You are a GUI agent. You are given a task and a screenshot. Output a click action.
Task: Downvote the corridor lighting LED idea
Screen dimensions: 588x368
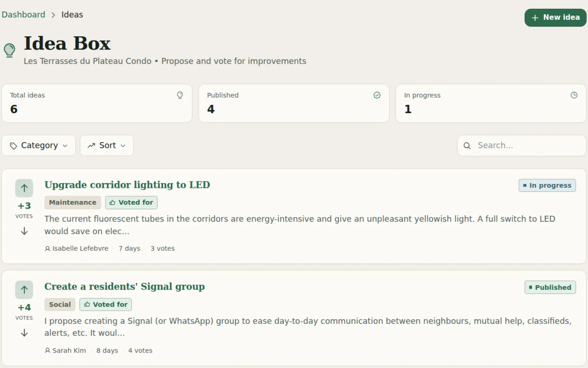(x=24, y=231)
